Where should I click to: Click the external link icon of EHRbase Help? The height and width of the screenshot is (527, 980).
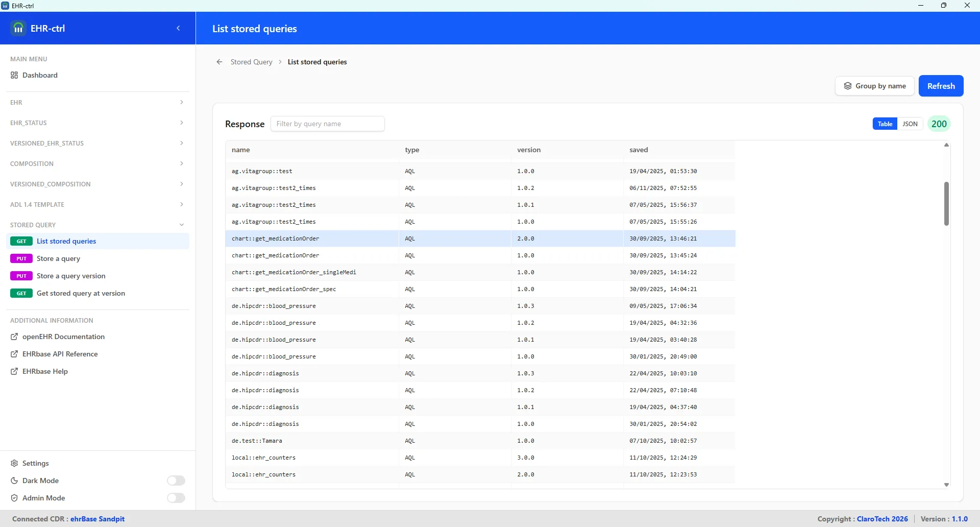point(14,371)
